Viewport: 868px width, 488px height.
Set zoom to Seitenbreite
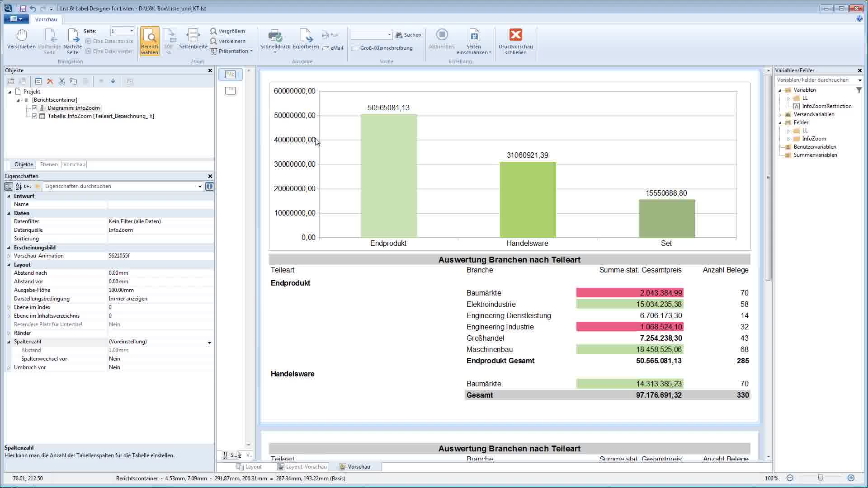(x=193, y=40)
